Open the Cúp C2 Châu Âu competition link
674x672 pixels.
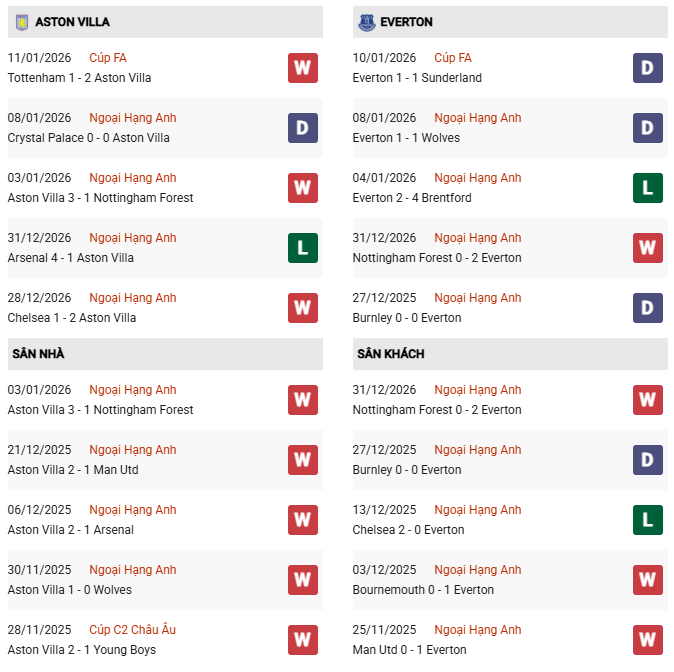[132, 630]
